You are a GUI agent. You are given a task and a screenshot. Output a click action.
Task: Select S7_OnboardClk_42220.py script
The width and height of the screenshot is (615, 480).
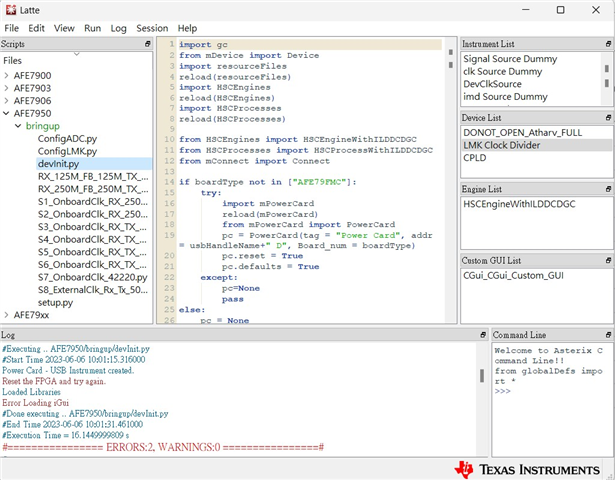[x=93, y=277]
